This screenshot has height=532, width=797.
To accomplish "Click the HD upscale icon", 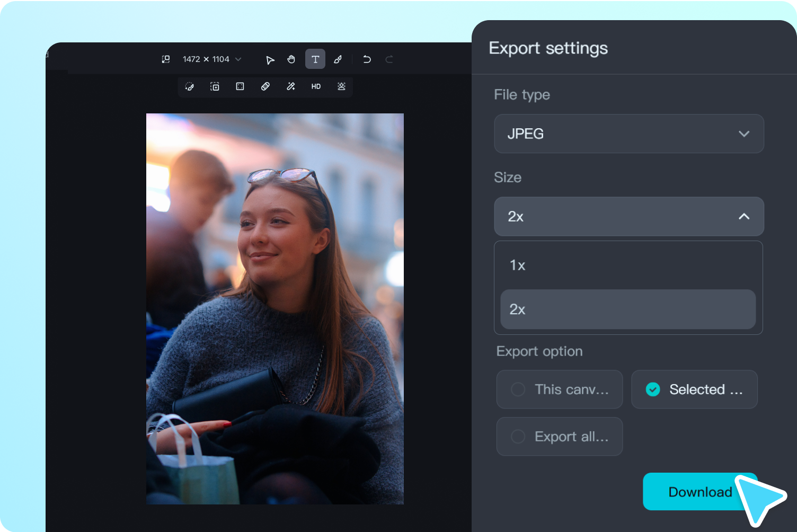I will (x=316, y=86).
